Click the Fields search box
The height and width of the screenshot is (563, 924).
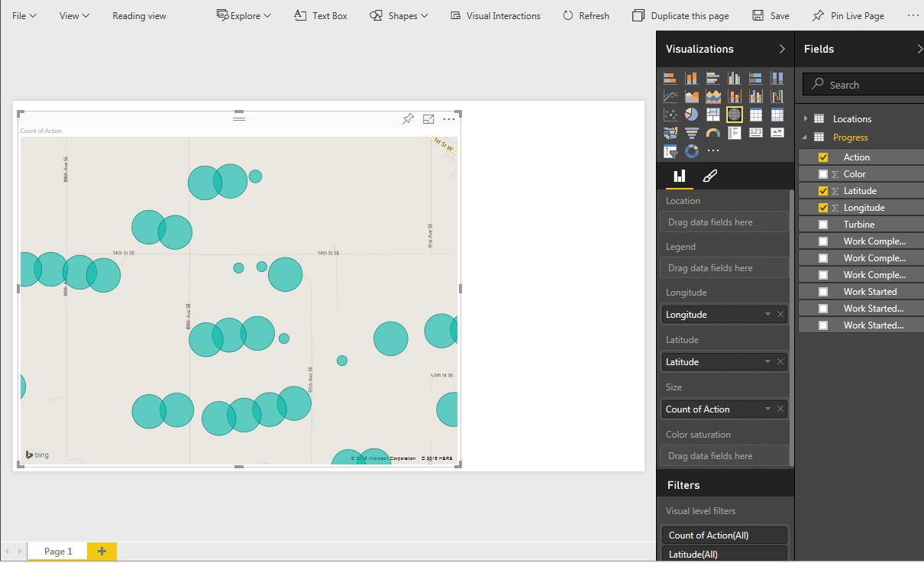(864, 85)
